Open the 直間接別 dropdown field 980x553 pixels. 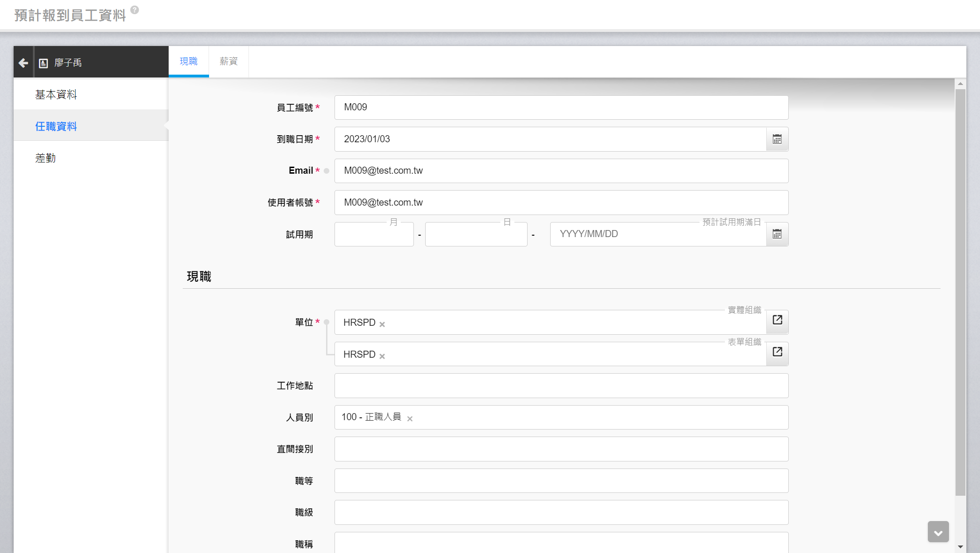pyautogui.click(x=561, y=449)
